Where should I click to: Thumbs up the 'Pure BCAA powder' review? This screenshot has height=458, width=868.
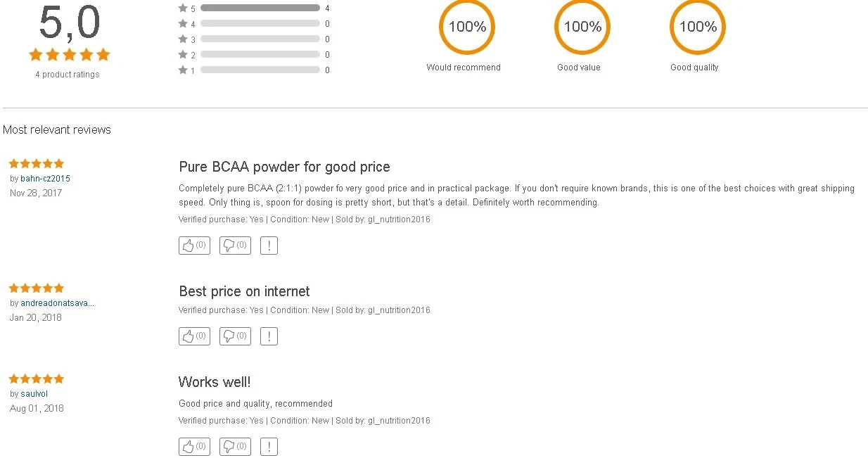click(x=194, y=246)
